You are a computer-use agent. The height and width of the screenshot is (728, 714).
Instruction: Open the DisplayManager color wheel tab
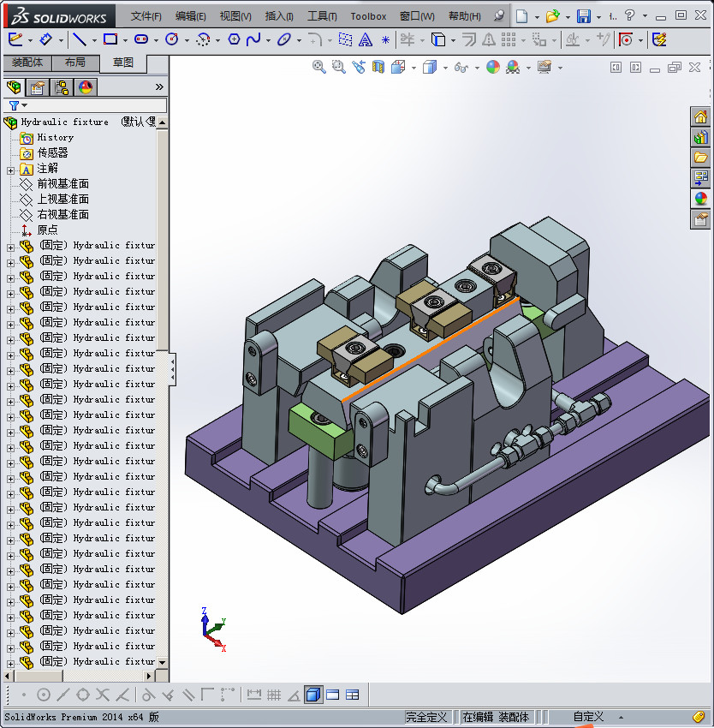click(x=86, y=87)
